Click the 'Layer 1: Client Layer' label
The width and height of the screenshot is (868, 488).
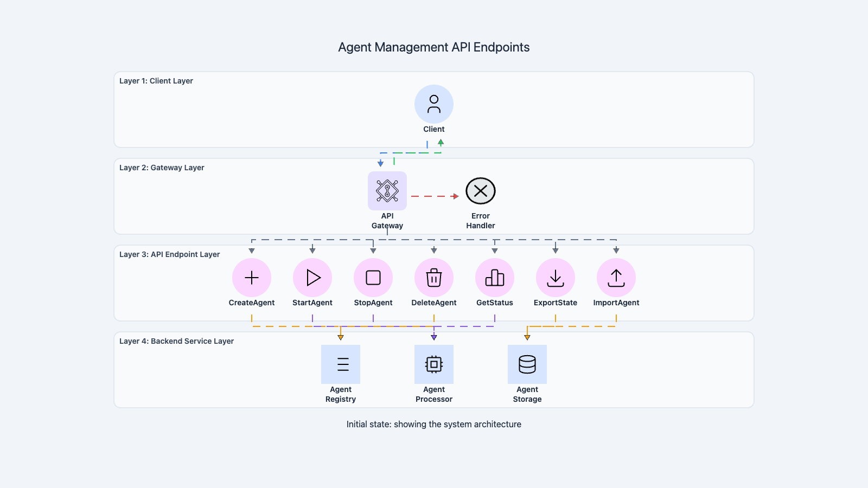[x=156, y=81]
